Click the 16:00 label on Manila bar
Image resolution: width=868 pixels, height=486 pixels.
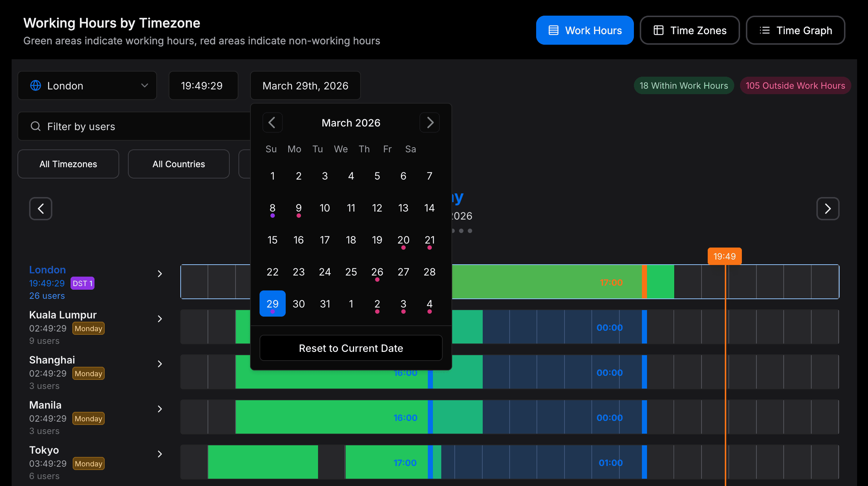(x=405, y=418)
